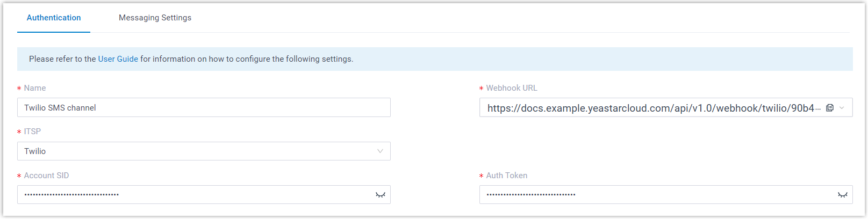Viewport: 868px width, 219px height.
Task: Click the red asterisk beside Name
Action: 19,89
